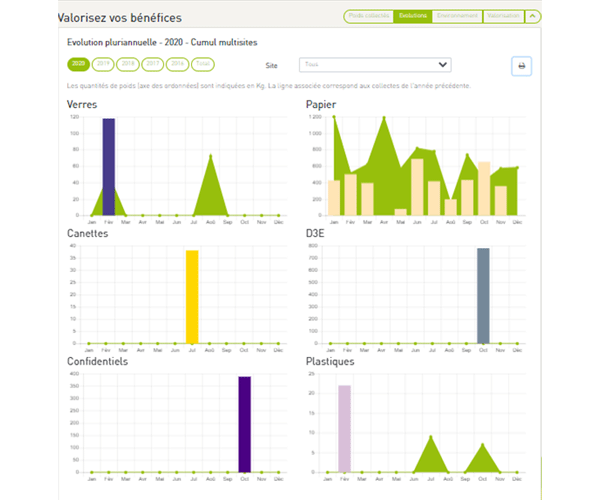Click the yellow Jul bar in Canettes chart
Screen dimensions: 600x500
click(192, 297)
